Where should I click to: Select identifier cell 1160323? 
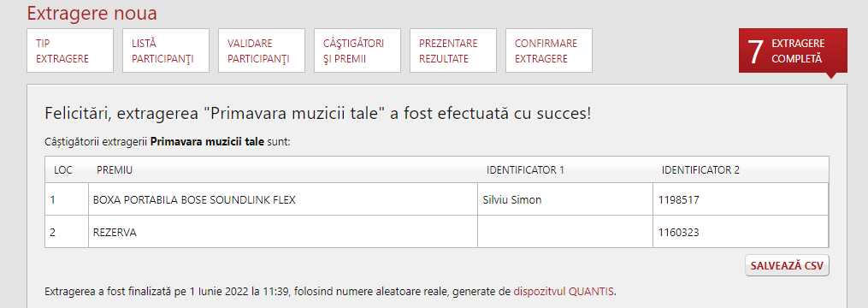(741, 232)
